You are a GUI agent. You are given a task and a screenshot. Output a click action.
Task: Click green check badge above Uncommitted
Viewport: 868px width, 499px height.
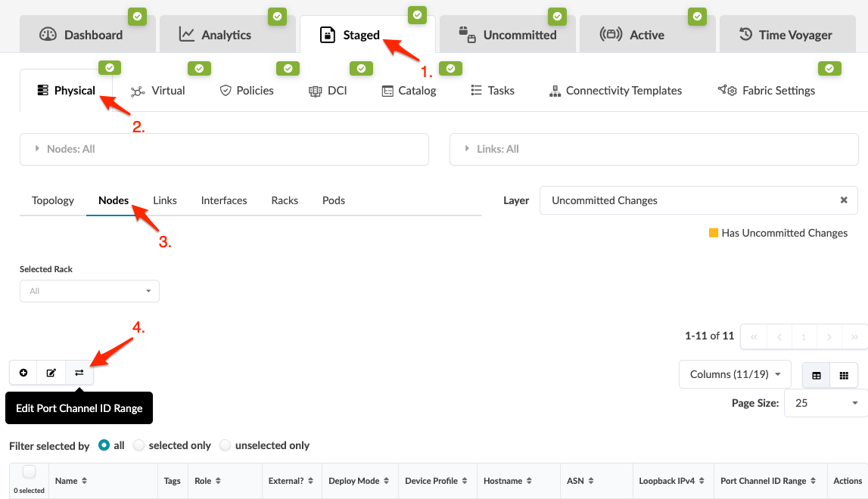(x=558, y=17)
